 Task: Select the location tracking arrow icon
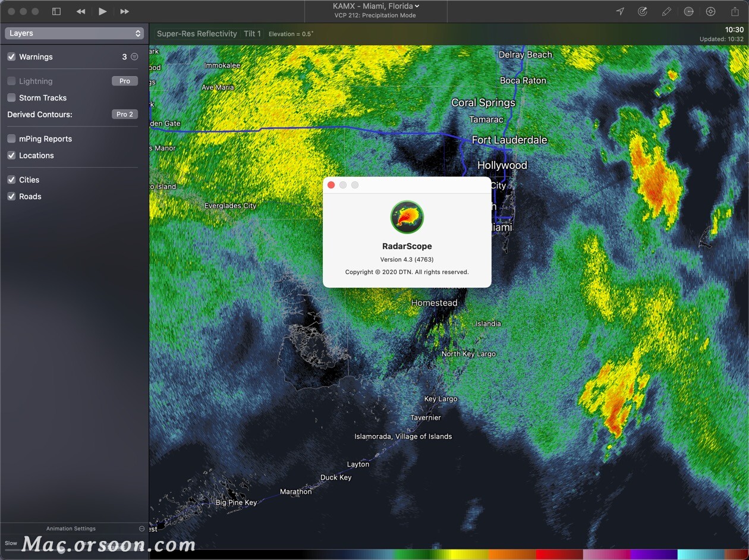coord(620,11)
